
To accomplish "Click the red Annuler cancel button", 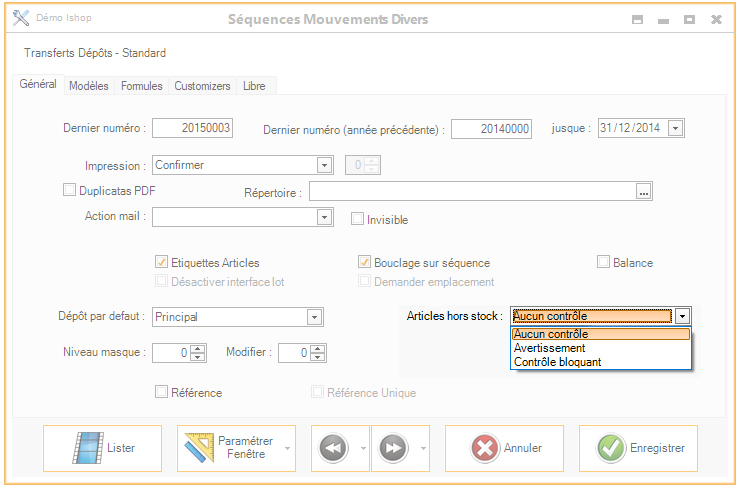I will 504,448.
